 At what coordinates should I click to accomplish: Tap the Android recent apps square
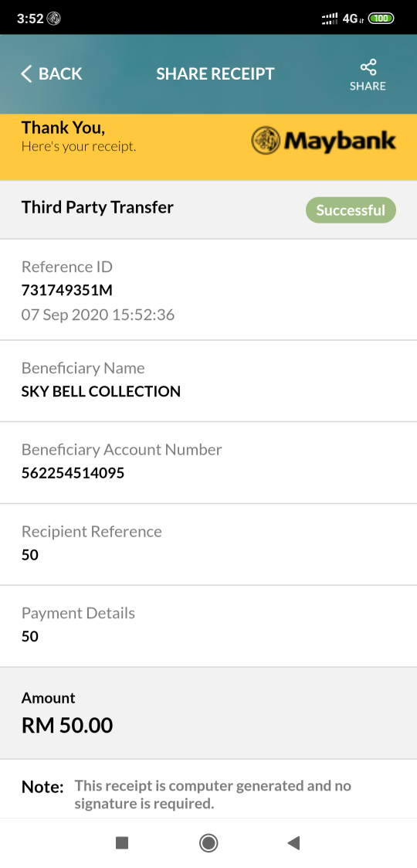122,843
